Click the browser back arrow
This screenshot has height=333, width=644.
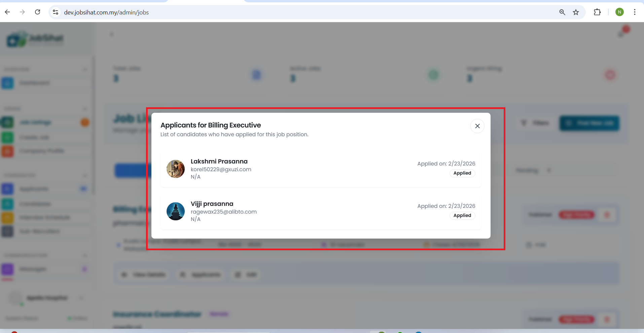[7, 12]
